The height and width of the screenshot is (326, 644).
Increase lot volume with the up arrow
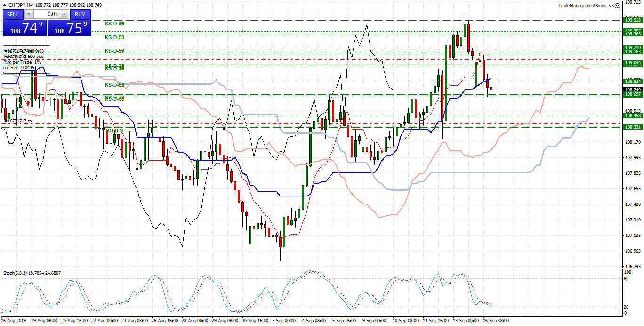[x=64, y=15]
